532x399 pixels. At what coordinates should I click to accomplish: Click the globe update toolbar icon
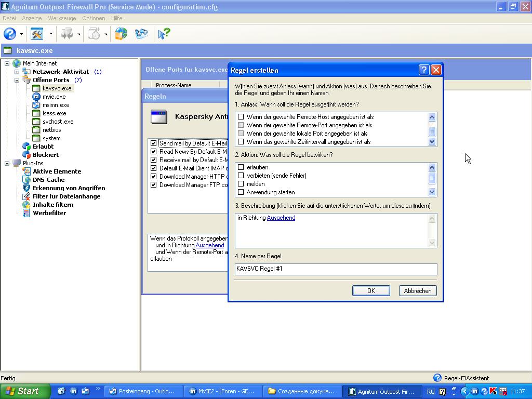click(121, 34)
